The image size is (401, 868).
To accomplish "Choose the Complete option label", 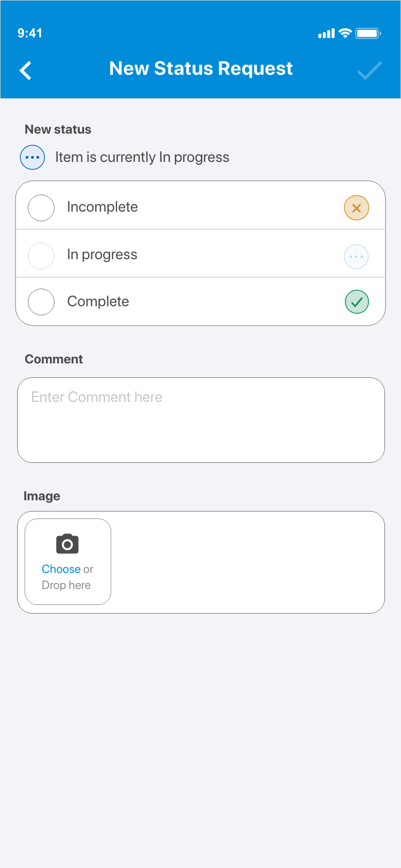I will pyautogui.click(x=98, y=301).
